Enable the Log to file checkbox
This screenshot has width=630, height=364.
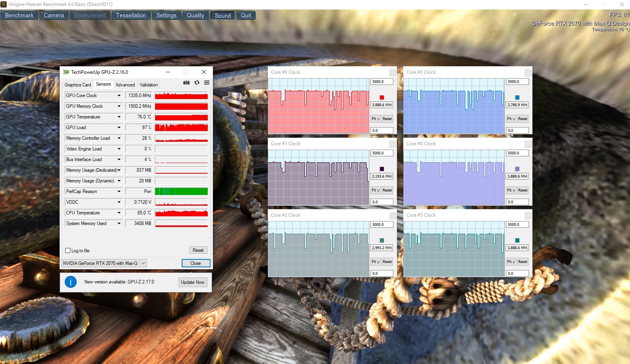tap(68, 251)
